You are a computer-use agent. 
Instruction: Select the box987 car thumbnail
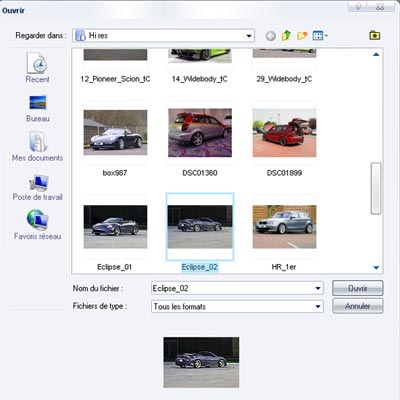(115, 133)
